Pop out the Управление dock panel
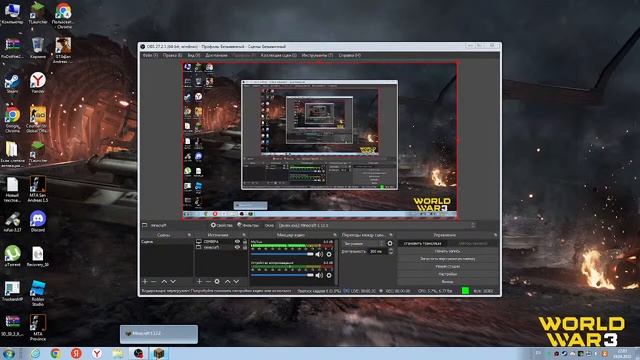Image resolution: width=640 pixels, height=360 pixels. [496, 235]
